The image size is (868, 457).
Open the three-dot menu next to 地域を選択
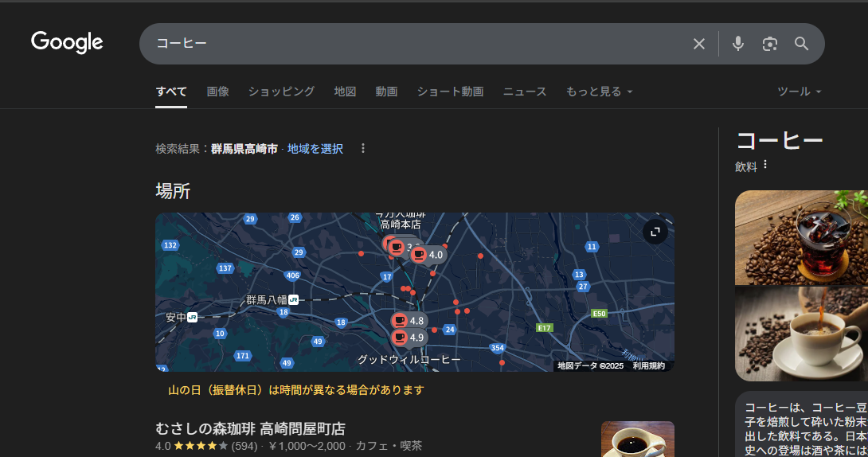point(363,148)
